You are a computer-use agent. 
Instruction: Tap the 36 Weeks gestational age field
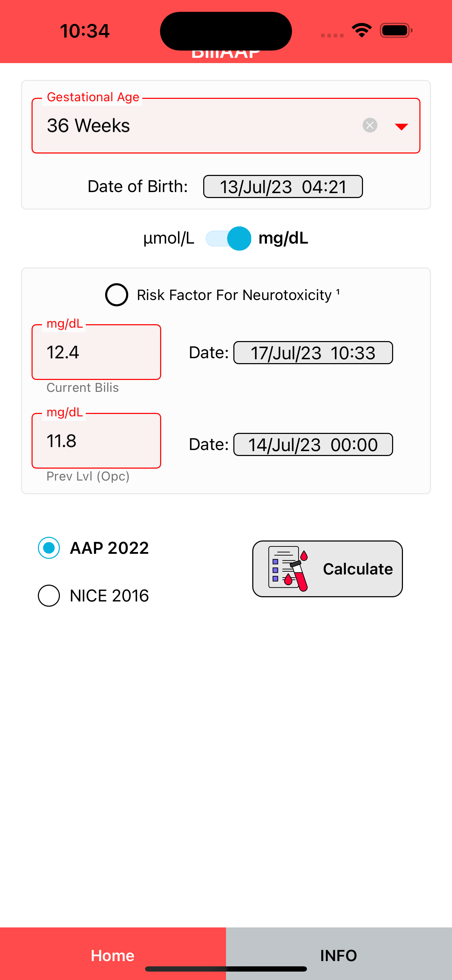point(226,125)
